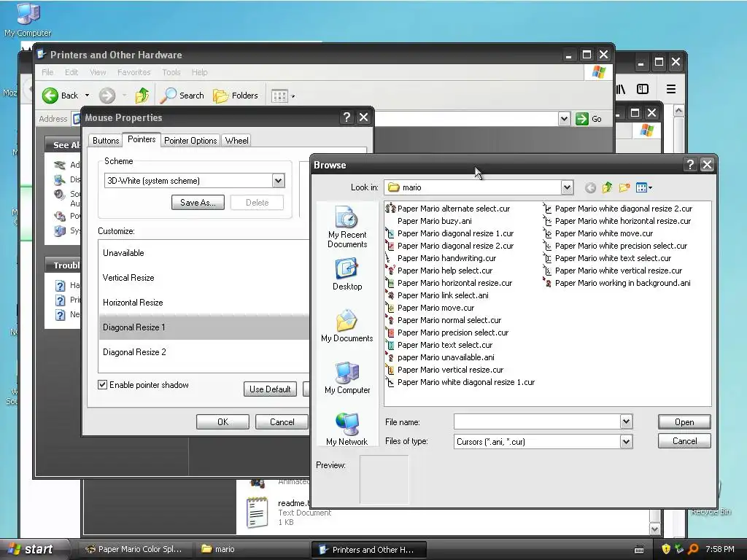Image resolution: width=747 pixels, height=560 pixels.
Task: Select Paper Mario white horizontal resize.cur
Action: coord(617,221)
